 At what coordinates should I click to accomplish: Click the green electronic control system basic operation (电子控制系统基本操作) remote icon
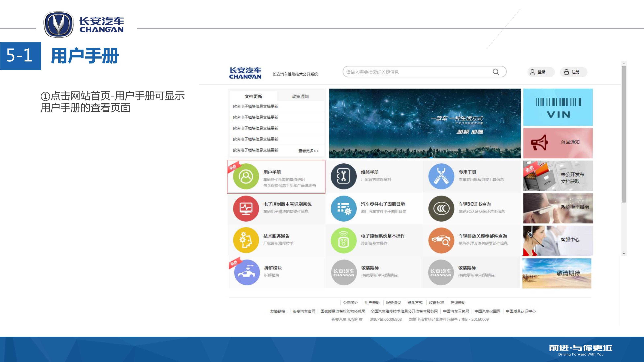[x=344, y=240]
